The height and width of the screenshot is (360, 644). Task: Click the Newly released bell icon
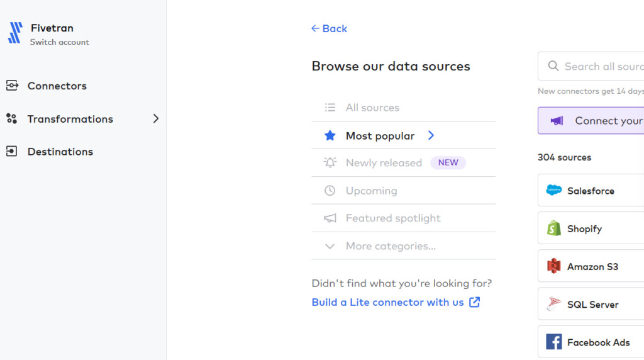330,163
